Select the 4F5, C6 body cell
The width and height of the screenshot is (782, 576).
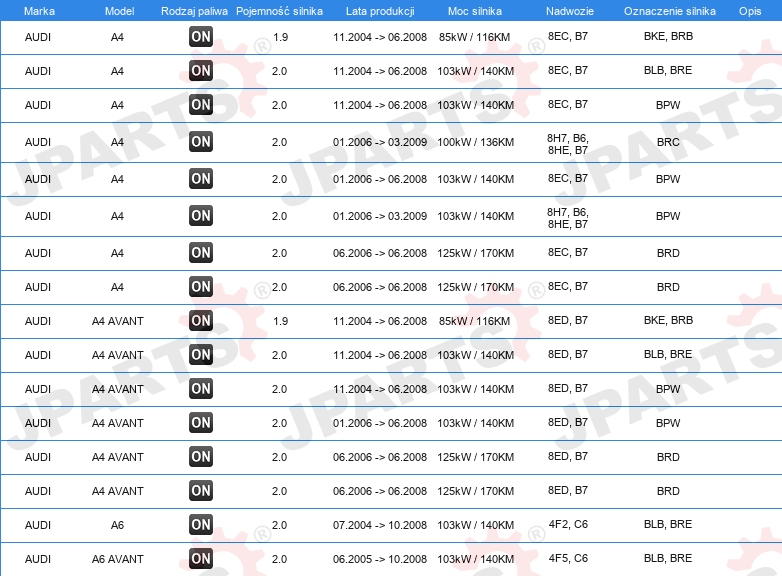[x=568, y=558]
